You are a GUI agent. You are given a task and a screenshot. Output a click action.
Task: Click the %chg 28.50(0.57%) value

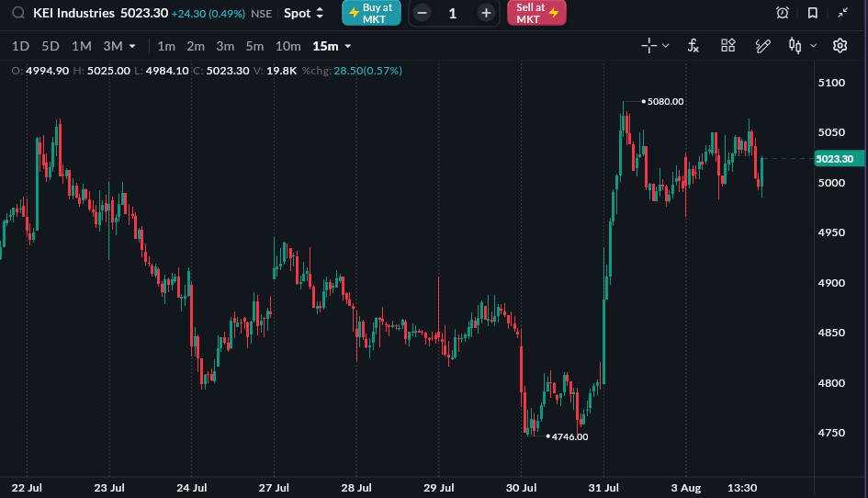click(367, 71)
